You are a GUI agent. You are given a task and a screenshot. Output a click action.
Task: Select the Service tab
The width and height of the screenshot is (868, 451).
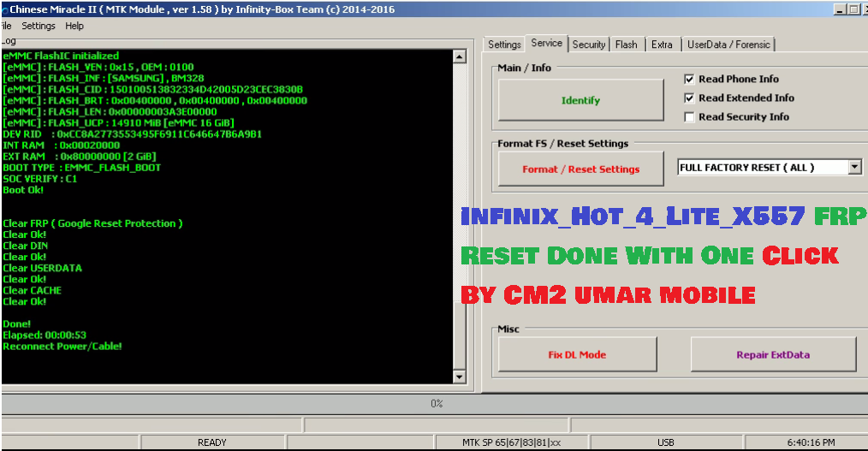pos(546,43)
